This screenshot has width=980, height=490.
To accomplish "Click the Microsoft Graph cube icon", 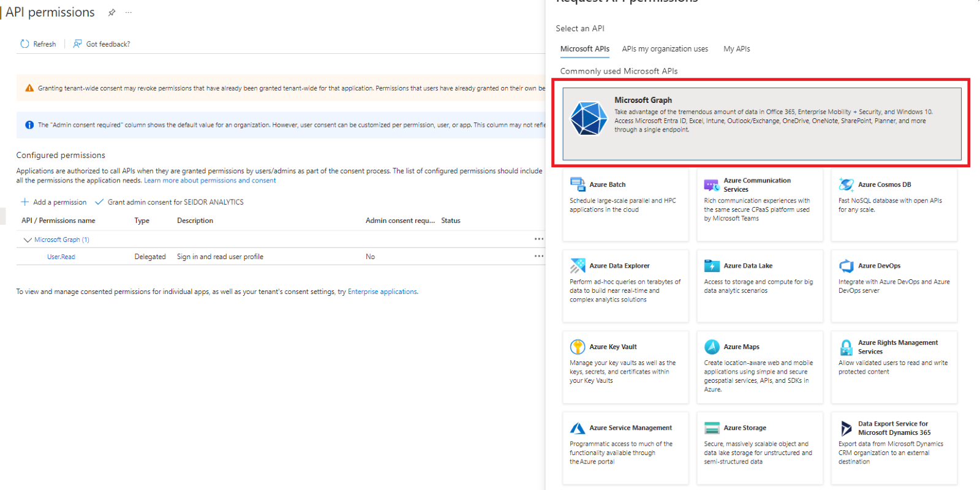I will click(588, 118).
